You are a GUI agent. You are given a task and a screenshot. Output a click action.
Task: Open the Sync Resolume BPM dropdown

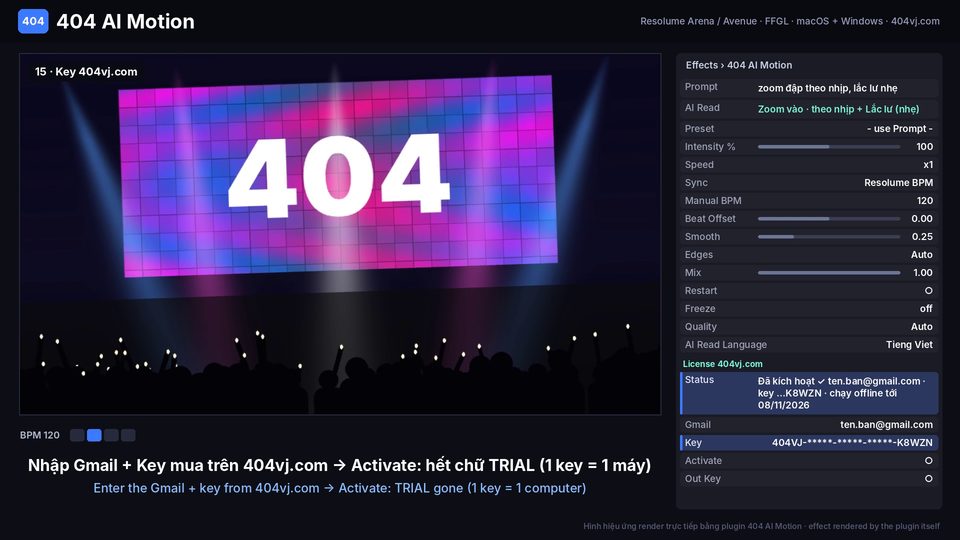point(898,182)
